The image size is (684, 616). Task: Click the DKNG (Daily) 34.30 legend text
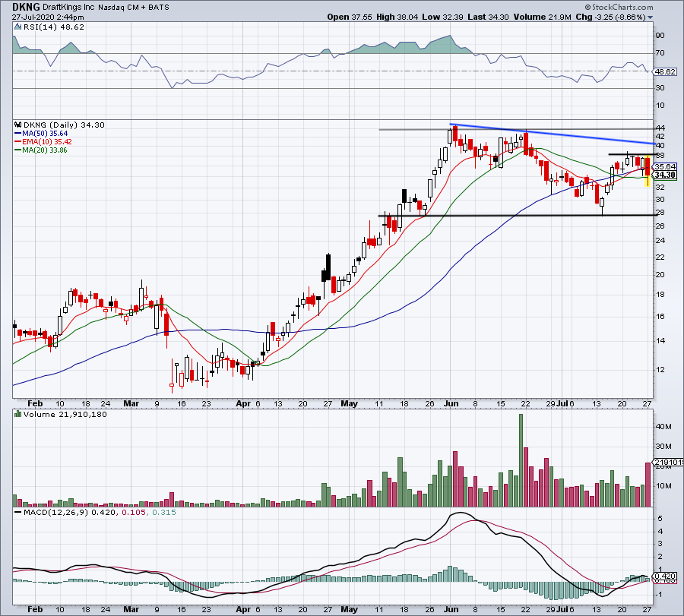pyautogui.click(x=64, y=125)
